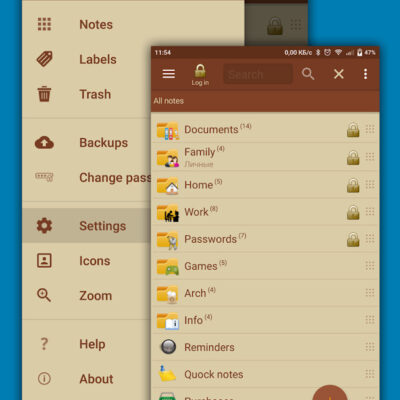Open the About info entry

tap(87, 379)
